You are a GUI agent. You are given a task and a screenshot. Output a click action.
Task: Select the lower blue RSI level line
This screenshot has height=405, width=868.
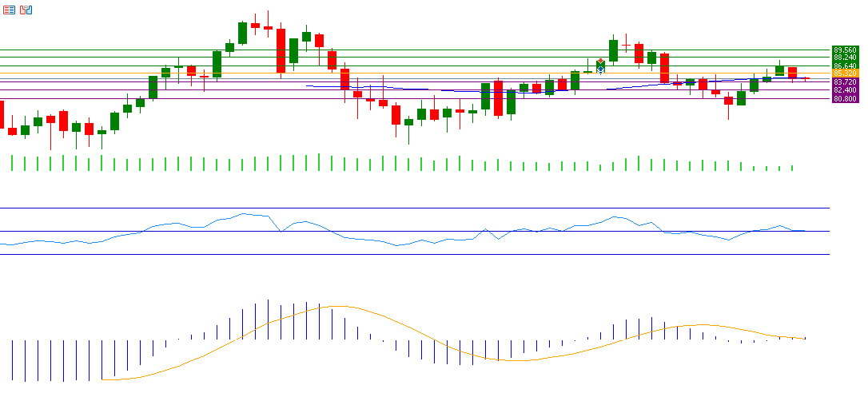pyautogui.click(x=400, y=254)
